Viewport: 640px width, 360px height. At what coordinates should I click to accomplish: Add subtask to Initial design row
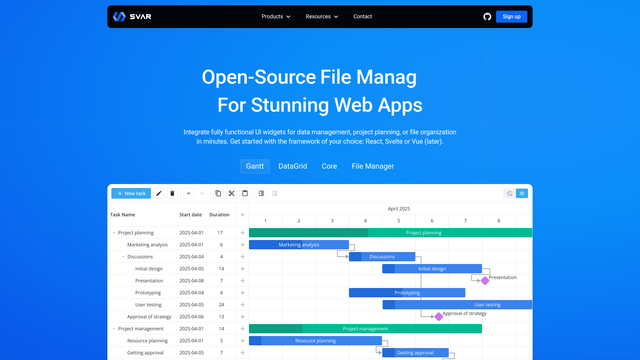click(x=242, y=269)
